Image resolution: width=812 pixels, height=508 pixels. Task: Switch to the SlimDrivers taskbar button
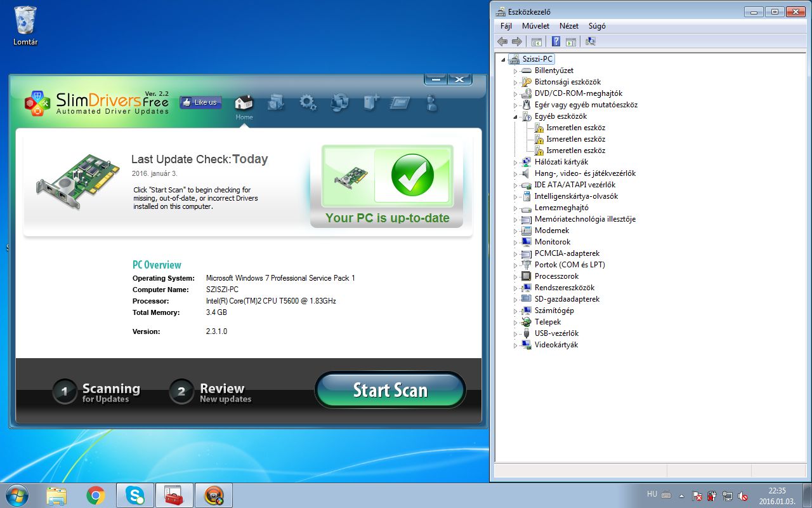pos(214,495)
